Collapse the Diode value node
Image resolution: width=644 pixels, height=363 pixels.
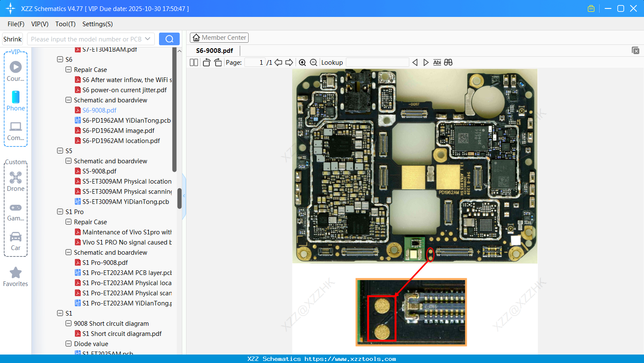[69, 344]
